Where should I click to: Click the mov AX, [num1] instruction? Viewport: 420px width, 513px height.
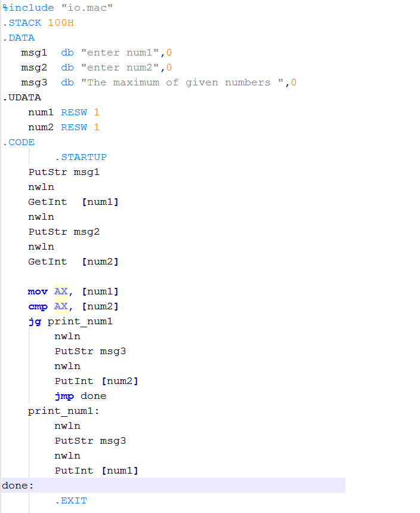point(73,291)
